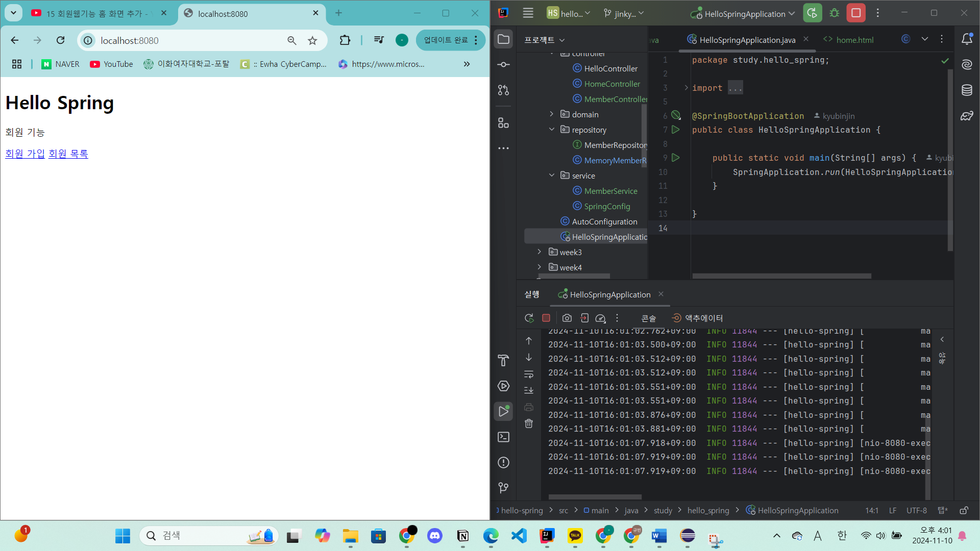Click the 회원 목록 link
Screen dimensions: 980x551
(68, 154)
